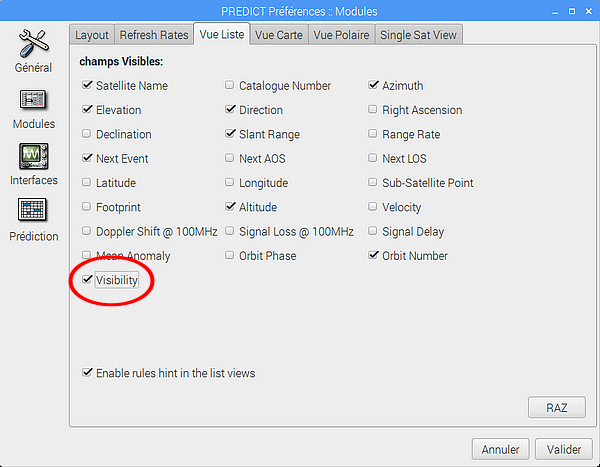Image resolution: width=600 pixels, height=467 pixels.
Task: Open the Single Sat View tab
Action: (x=419, y=35)
